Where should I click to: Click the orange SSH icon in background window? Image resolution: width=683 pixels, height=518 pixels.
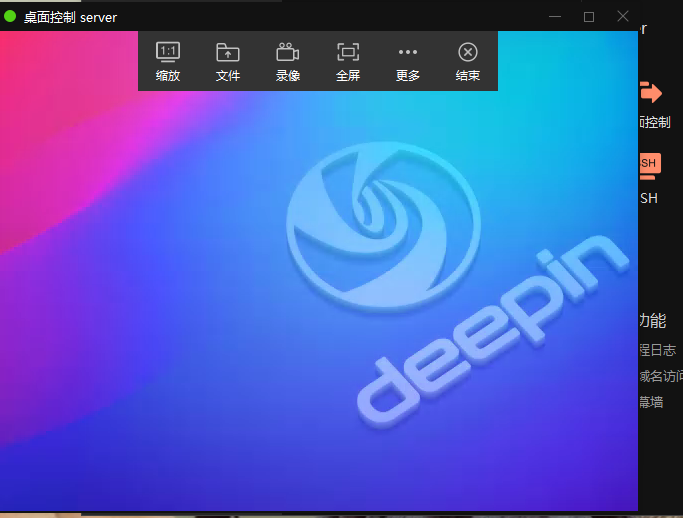click(650, 166)
